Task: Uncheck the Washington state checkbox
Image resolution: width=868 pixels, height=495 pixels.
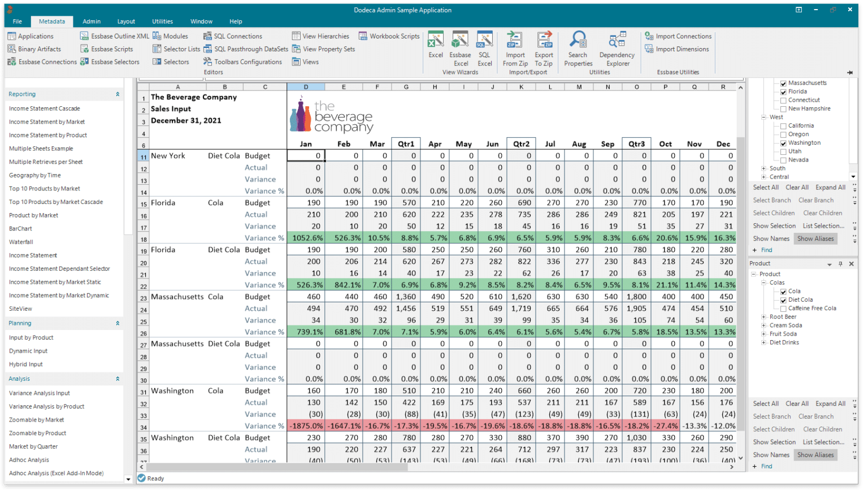Action: pos(784,142)
